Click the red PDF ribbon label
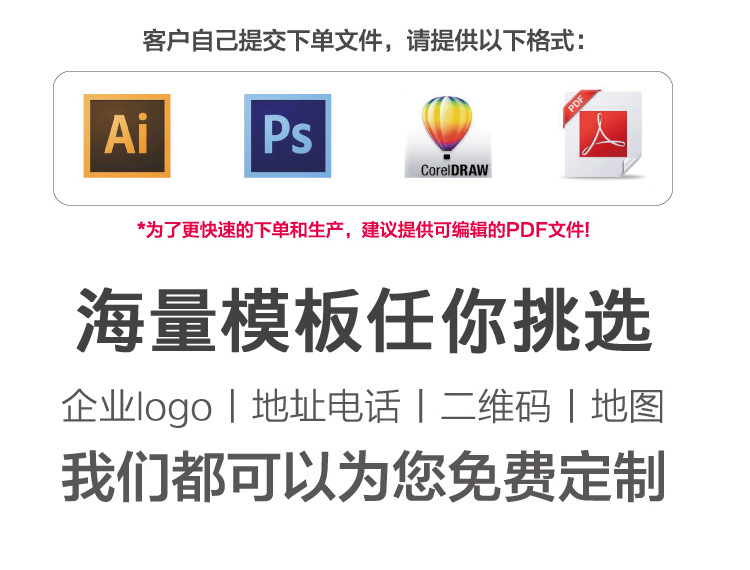The image size is (750, 570). coord(579,106)
